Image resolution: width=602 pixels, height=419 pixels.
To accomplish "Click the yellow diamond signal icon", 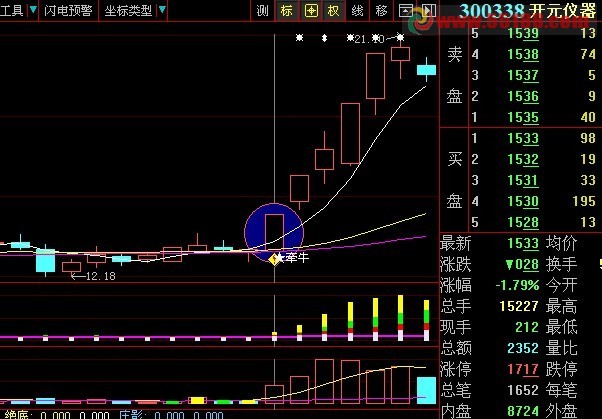I will [x=274, y=260].
